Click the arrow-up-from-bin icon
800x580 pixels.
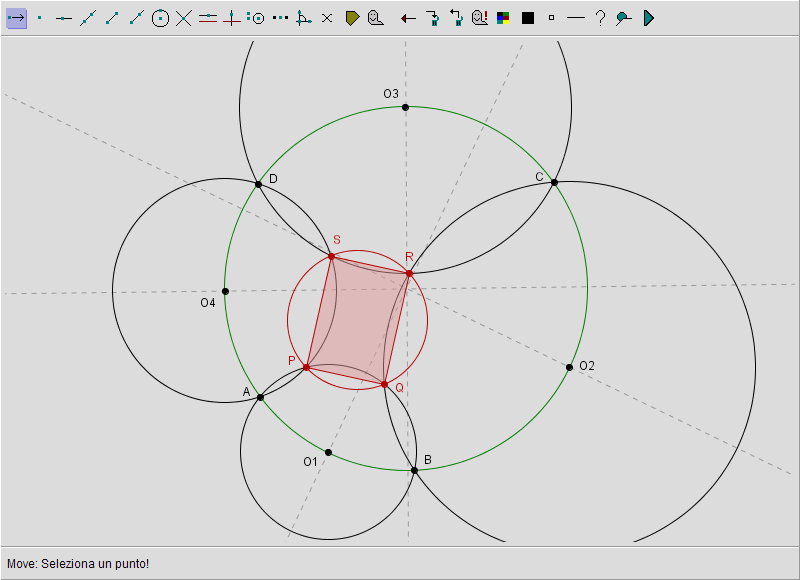pos(456,18)
